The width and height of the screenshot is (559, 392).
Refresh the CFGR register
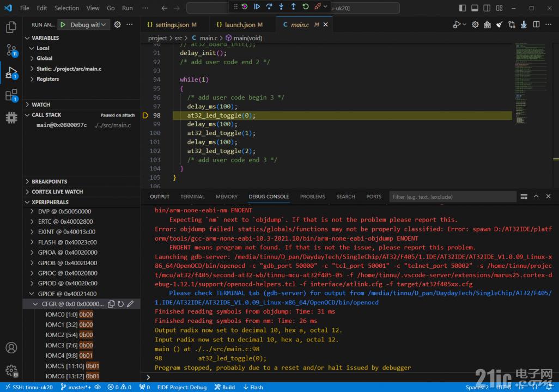(x=121, y=304)
